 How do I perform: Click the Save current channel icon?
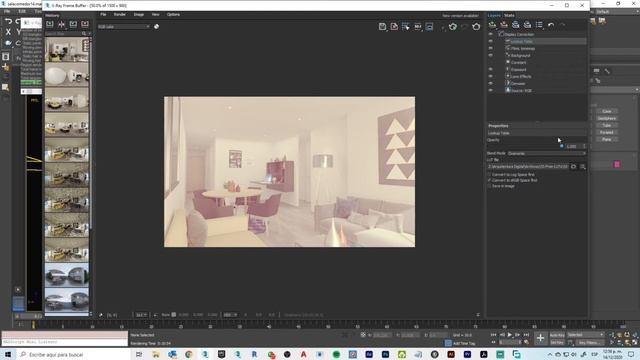pyautogui.click(x=382, y=27)
